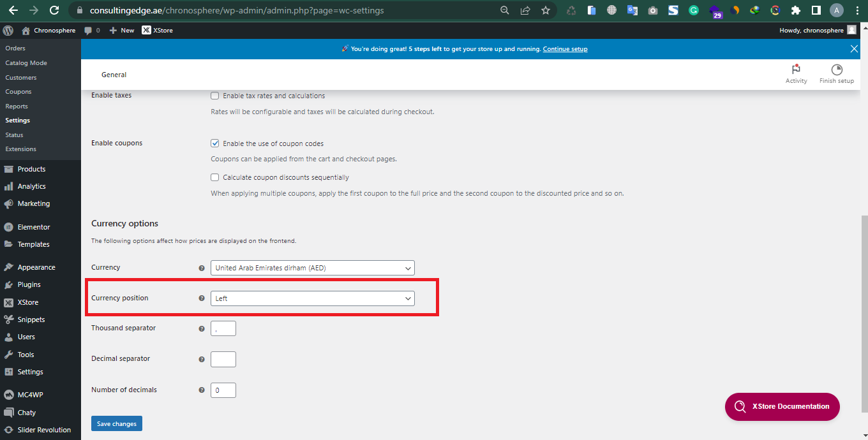Open the Marketing menu
This screenshot has width=868, height=440.
click(x=33, y=203)
